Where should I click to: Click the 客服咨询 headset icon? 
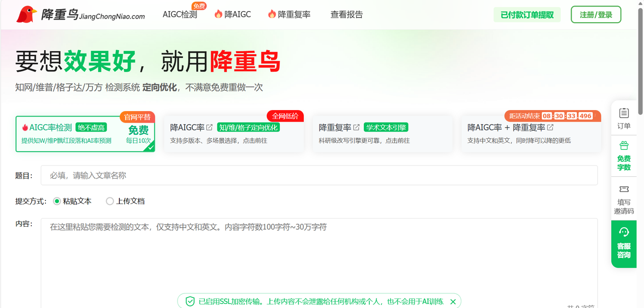(x=624, y=232)
